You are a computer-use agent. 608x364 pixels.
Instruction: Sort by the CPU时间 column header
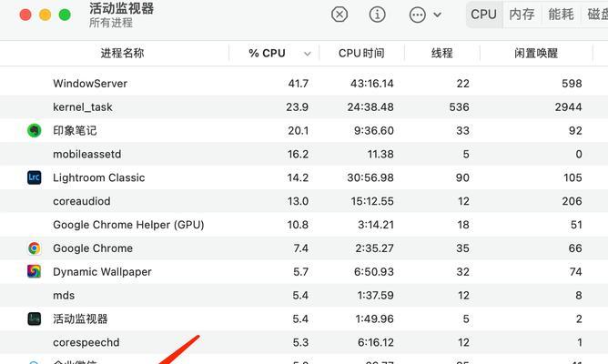361,53
